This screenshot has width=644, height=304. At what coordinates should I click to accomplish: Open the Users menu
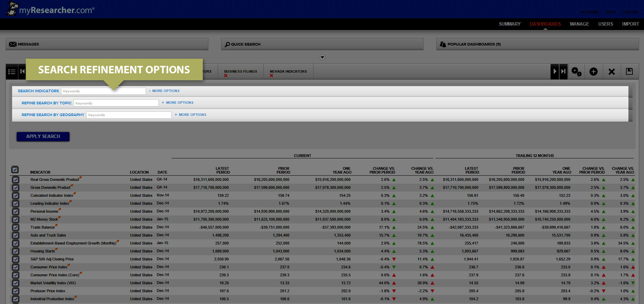pyautogui.click(x=606, y=24)
